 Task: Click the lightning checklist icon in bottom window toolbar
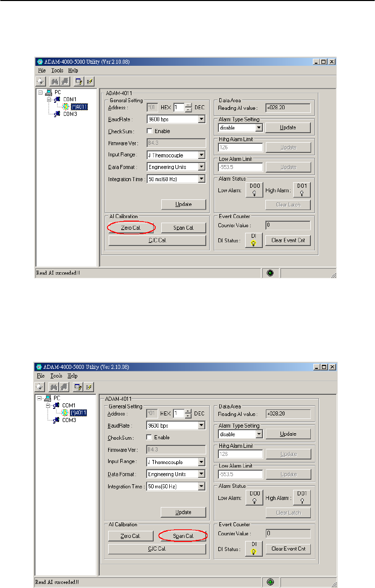click(x=88, y=387)
